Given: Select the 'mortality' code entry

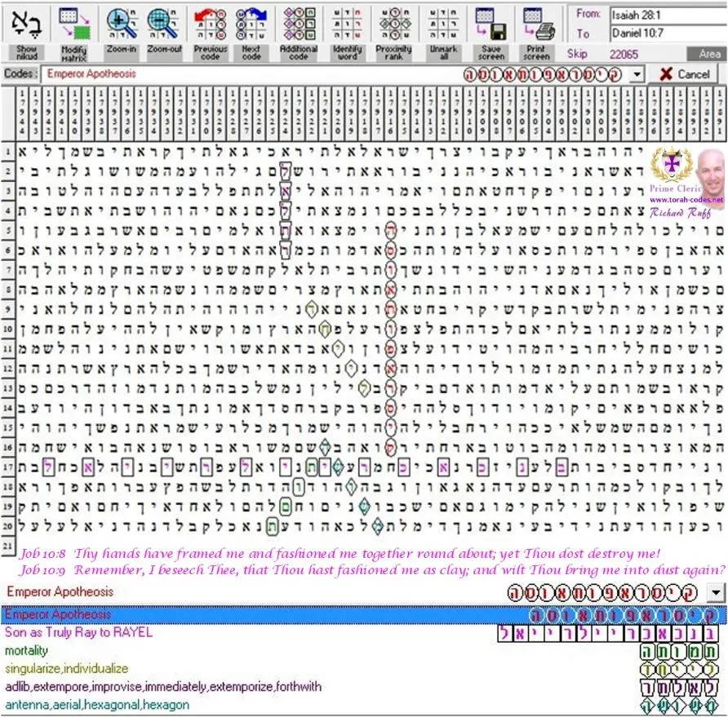Looking at the screenshot, I should coord(363,651).
